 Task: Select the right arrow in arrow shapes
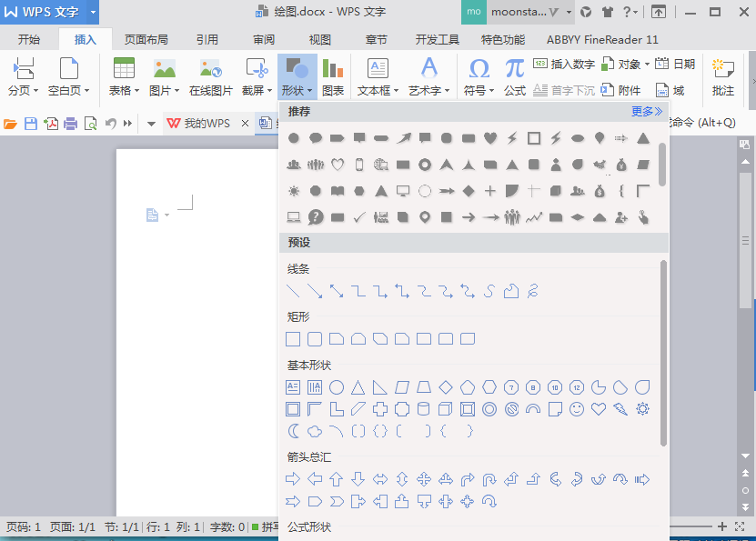(293, 479)
